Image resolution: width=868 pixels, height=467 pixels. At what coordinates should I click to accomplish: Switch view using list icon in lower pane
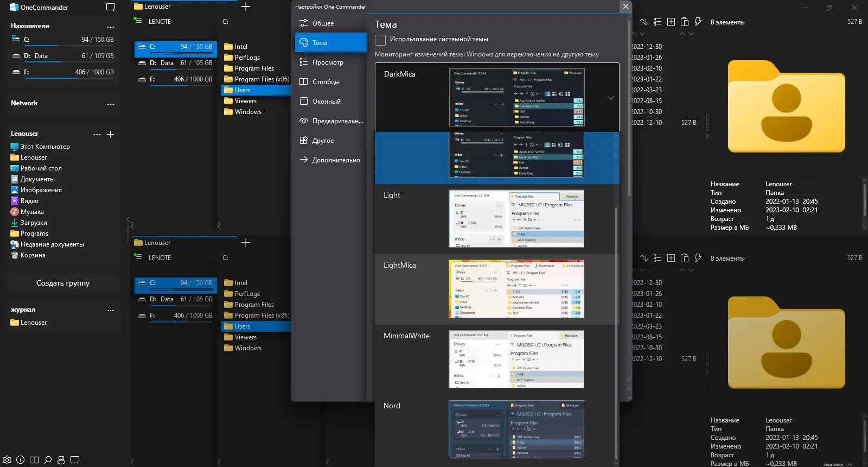pos(658,258)
